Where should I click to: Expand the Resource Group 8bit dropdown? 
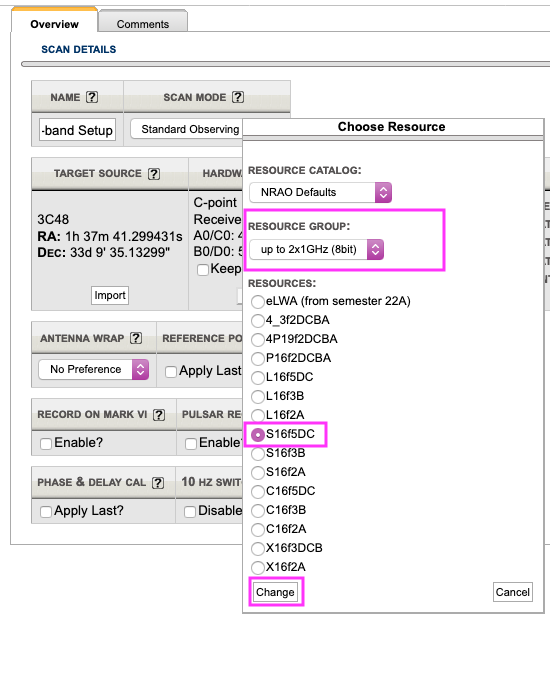[316, 250]
